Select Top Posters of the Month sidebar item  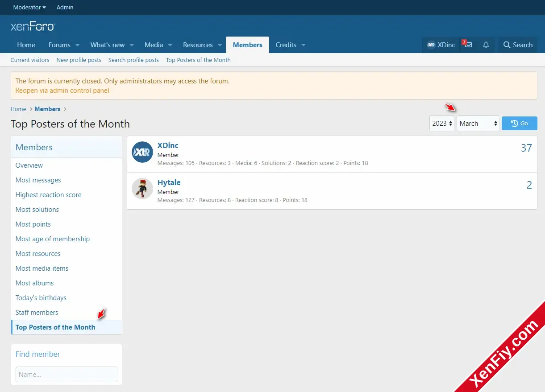point(67,327)
